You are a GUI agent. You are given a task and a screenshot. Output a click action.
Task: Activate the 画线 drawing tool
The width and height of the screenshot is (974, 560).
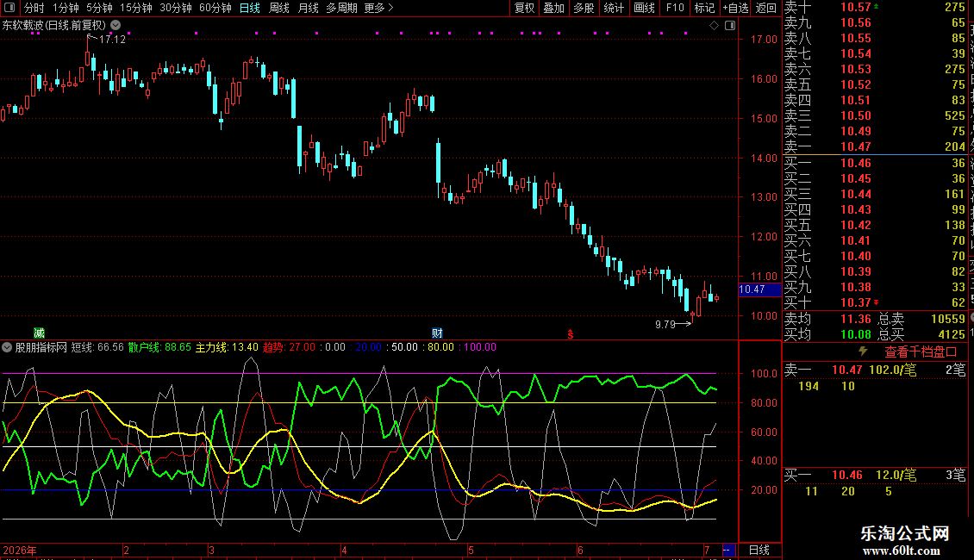click(644, 8)
